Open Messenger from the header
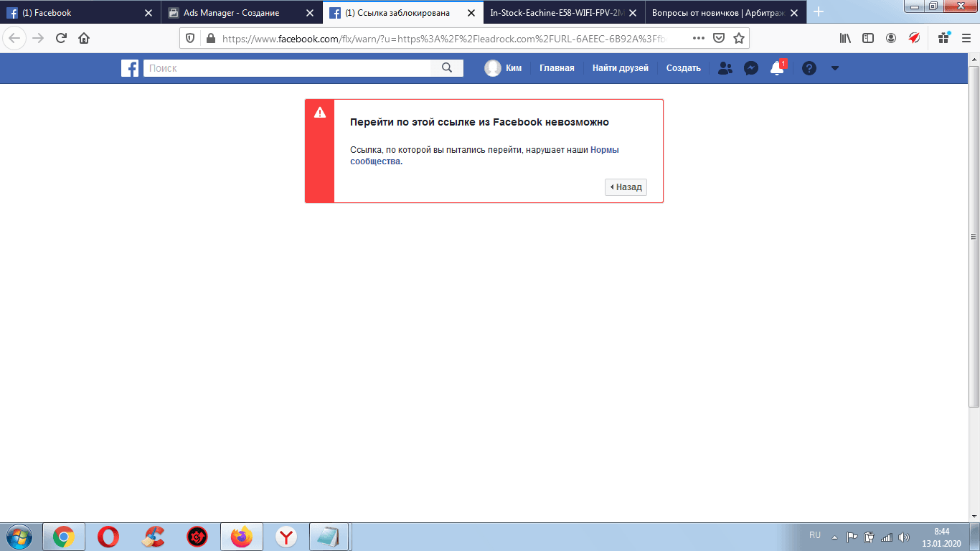Image resolution: width=980 pixels, height=551 pixels. tap(751, 68)
